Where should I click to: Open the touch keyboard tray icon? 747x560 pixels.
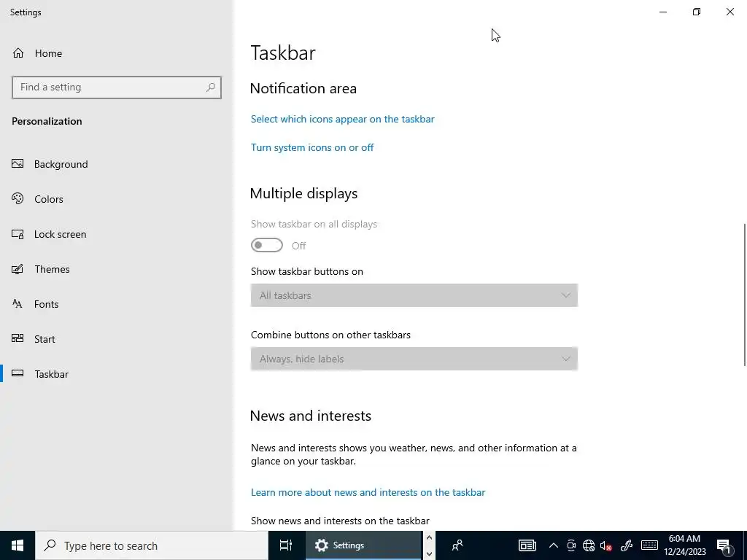[x=649, y=545]
